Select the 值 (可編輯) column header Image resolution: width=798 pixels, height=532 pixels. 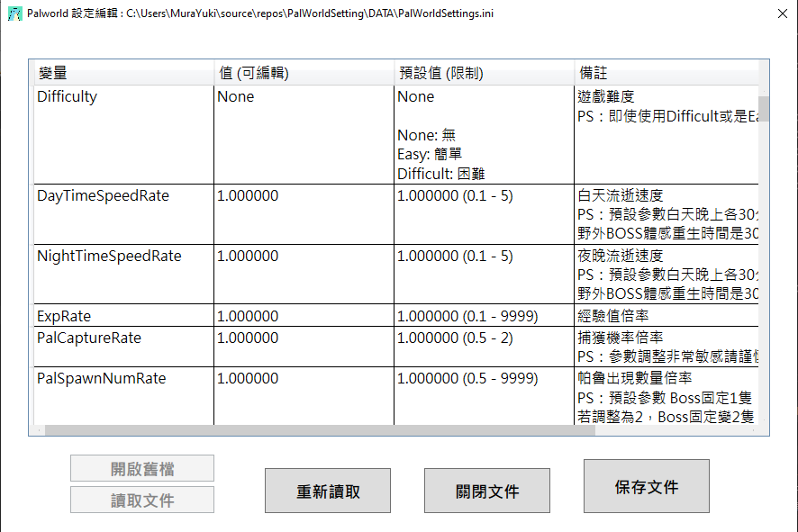(304, 73)
